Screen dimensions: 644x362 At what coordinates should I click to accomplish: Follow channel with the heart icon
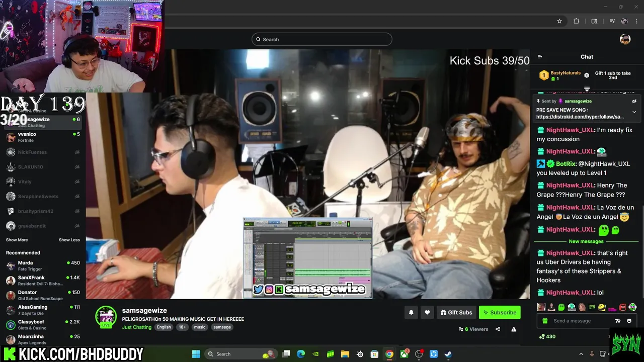pos(427,312)
